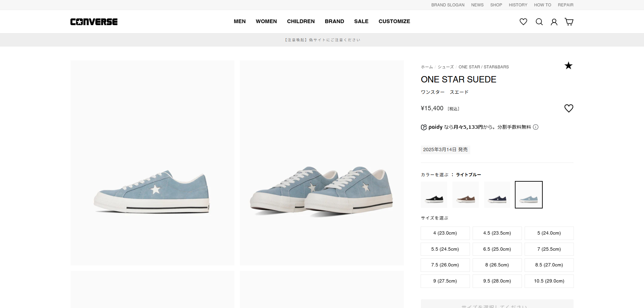Viewport: 644px width, 308px height.
Task: Click the black star icon near the breadcrumb
Action: (569, 66)
